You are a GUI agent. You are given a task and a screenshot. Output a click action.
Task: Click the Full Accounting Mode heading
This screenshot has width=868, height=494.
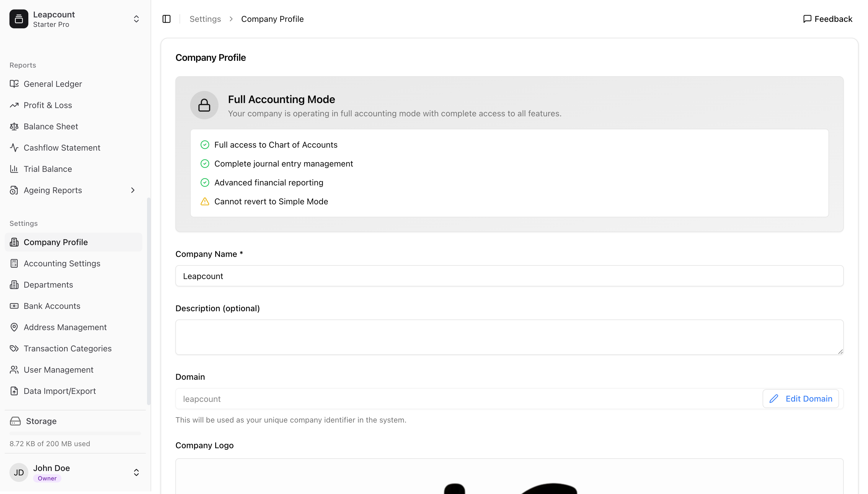[281, 100]
